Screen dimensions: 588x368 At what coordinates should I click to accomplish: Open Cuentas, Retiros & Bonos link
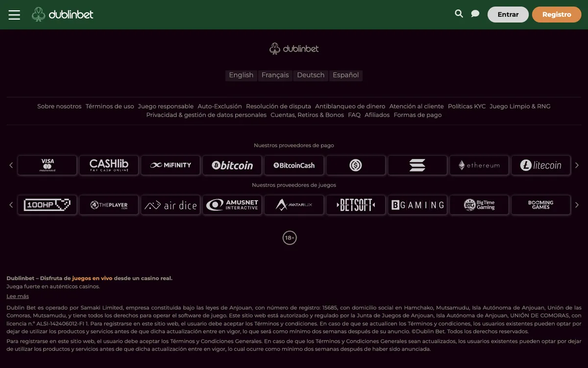pyautogui.click(x=307, y=115)
